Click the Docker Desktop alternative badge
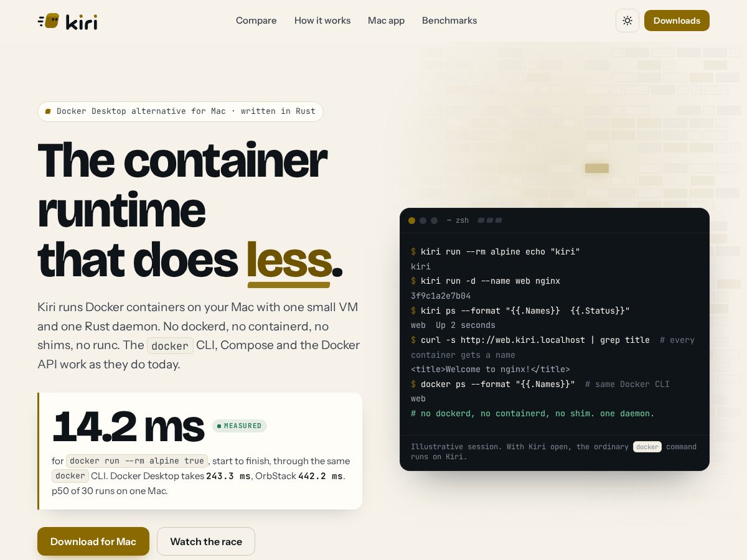Viewport: 747px width, 560px height. point(181,111)
